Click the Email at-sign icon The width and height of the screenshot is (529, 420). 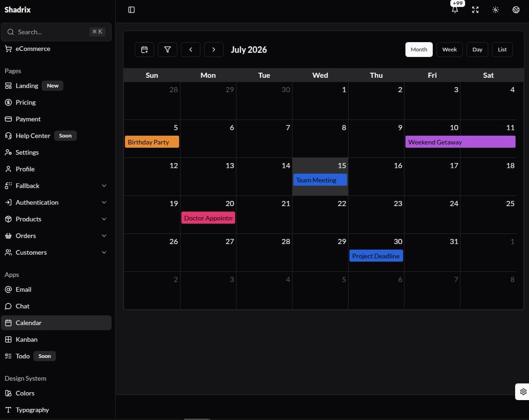click(x=8, y=289)
